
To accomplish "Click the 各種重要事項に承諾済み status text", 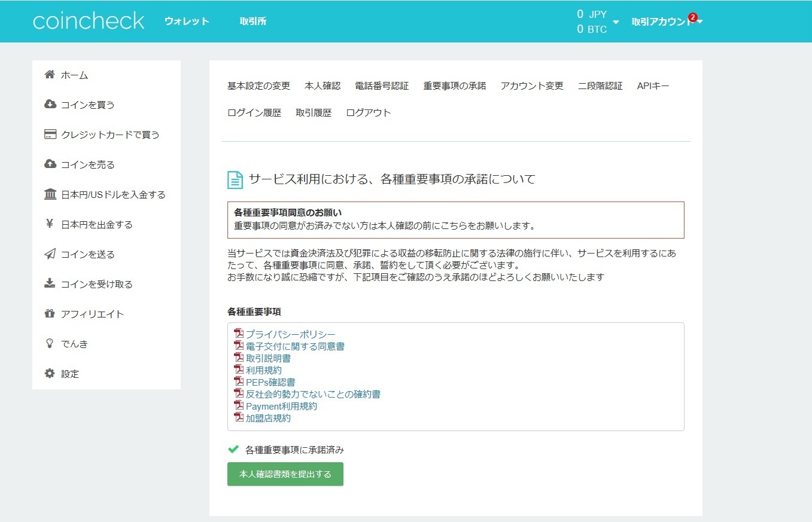I will pos(294,450).
